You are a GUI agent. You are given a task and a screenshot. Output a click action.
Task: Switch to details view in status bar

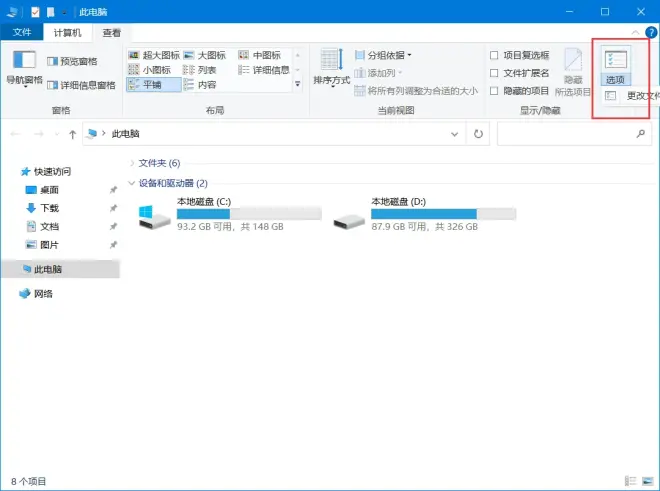pos(631,481)
